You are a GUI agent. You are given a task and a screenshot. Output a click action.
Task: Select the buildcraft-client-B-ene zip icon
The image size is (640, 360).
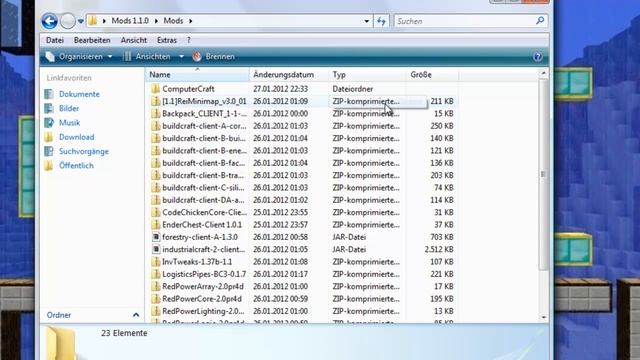click(155, 151)
